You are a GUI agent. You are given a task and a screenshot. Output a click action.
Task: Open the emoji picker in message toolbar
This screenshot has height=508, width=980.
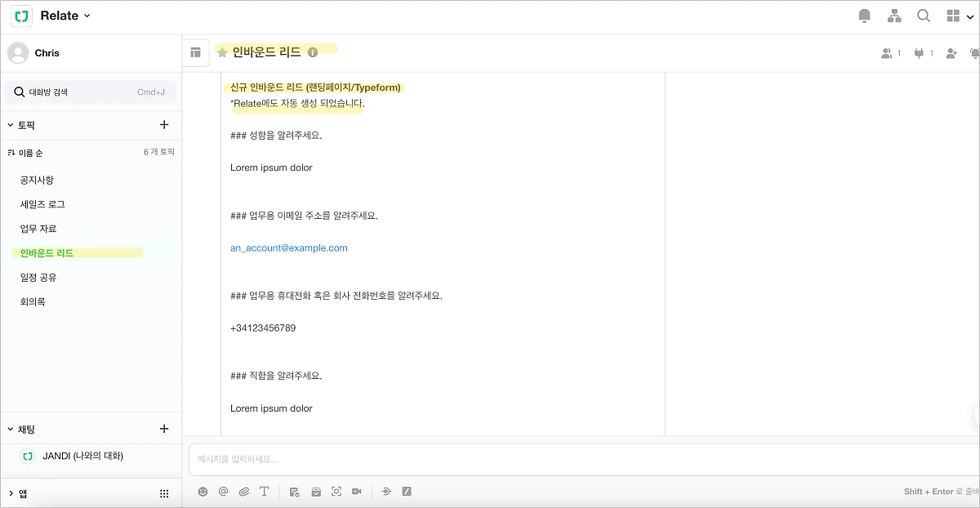point(203,491)
